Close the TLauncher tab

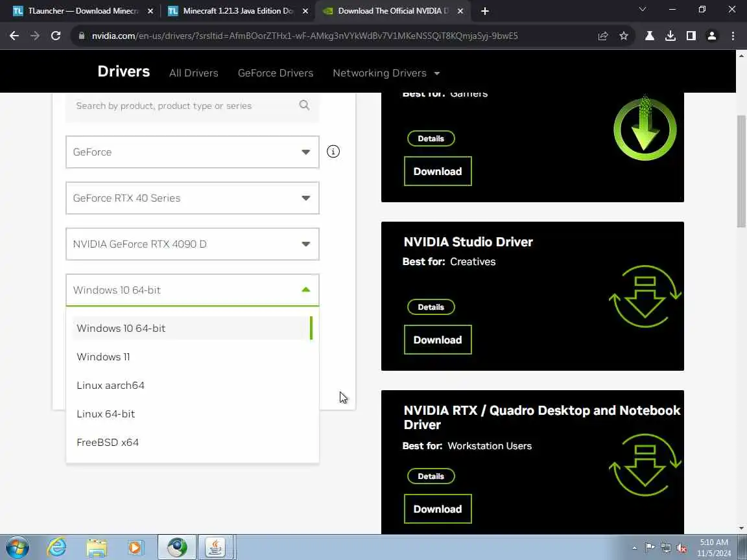pos(150,11)
